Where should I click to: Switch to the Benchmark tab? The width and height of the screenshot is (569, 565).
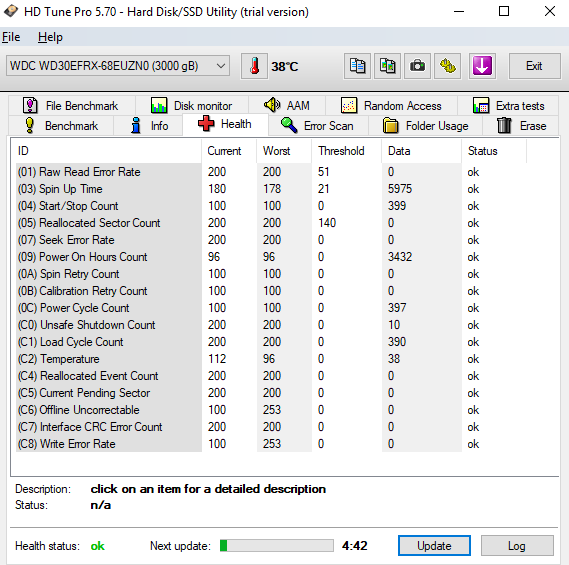coord(61,126)
